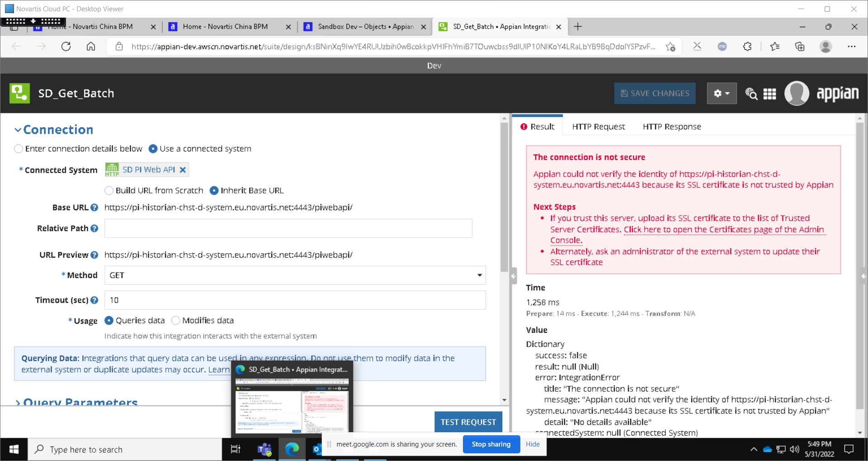Screen dimensions: 868x461
Task: Click the Appian integration object icon
Action: [19, 93]
